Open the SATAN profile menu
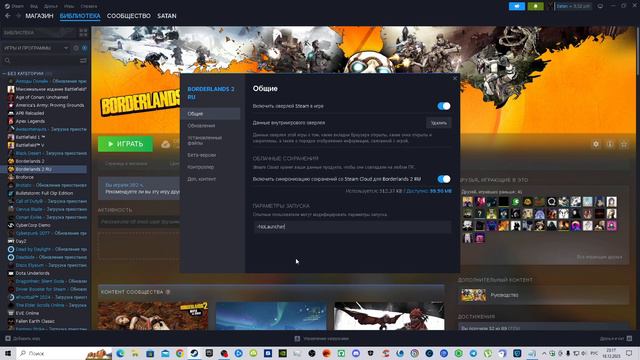Image resolution: width=640 pixels, height=360 pixels. tap(167, 16)
